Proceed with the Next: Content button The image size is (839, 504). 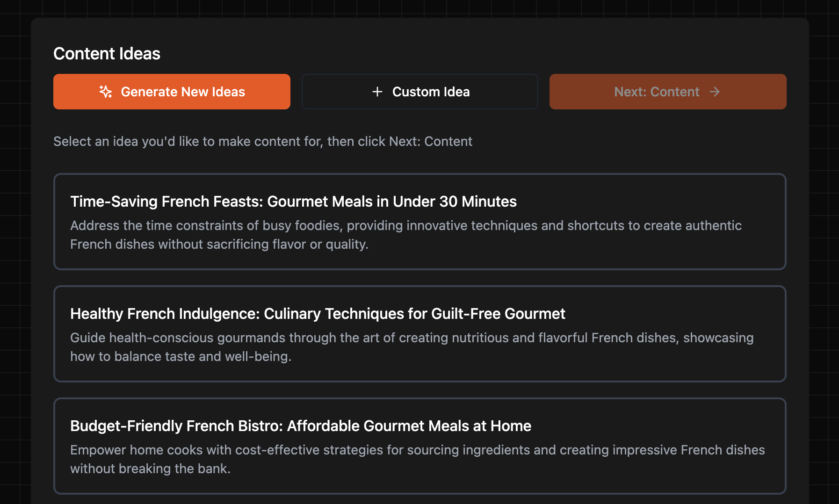coord(667,92)
